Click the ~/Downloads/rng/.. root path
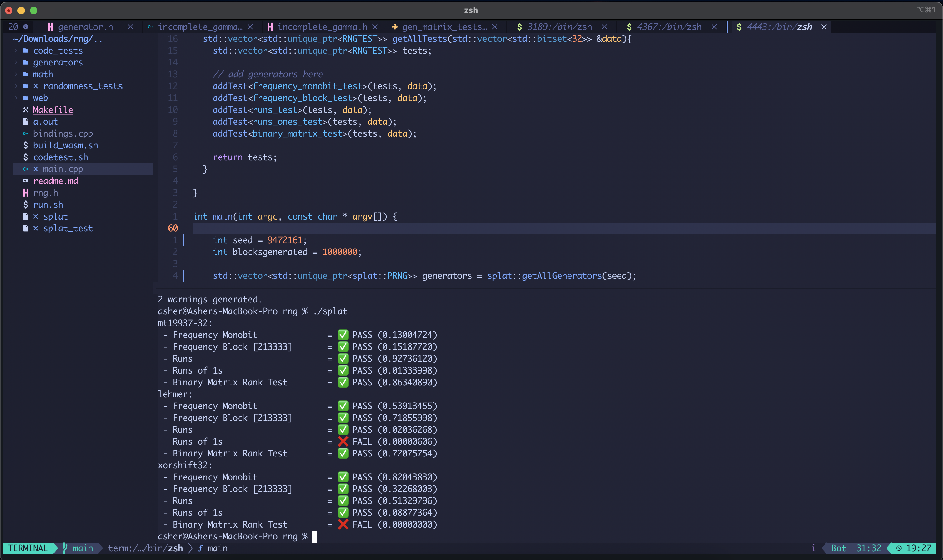Screen dimensions: 943x560 click(x=57, y=39)
